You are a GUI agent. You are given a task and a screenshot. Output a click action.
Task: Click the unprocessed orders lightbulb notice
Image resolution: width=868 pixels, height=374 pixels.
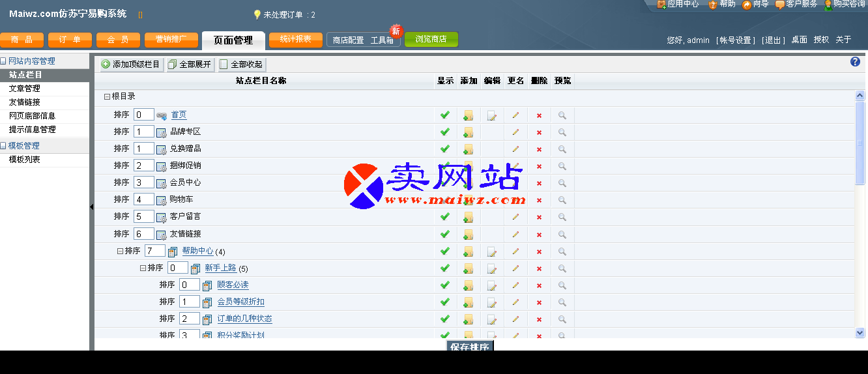pyautogui.click(x=284, y=14)
